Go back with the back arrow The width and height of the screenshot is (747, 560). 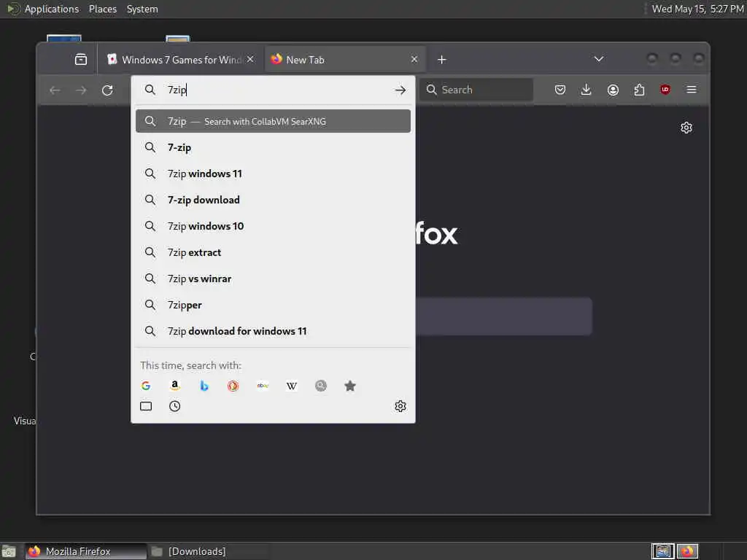coord(55,90)
